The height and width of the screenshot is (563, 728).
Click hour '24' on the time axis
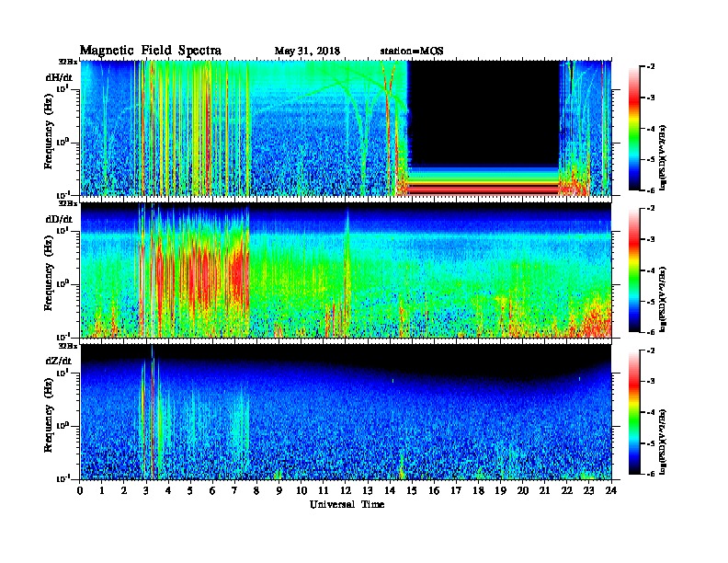(611, 490)
